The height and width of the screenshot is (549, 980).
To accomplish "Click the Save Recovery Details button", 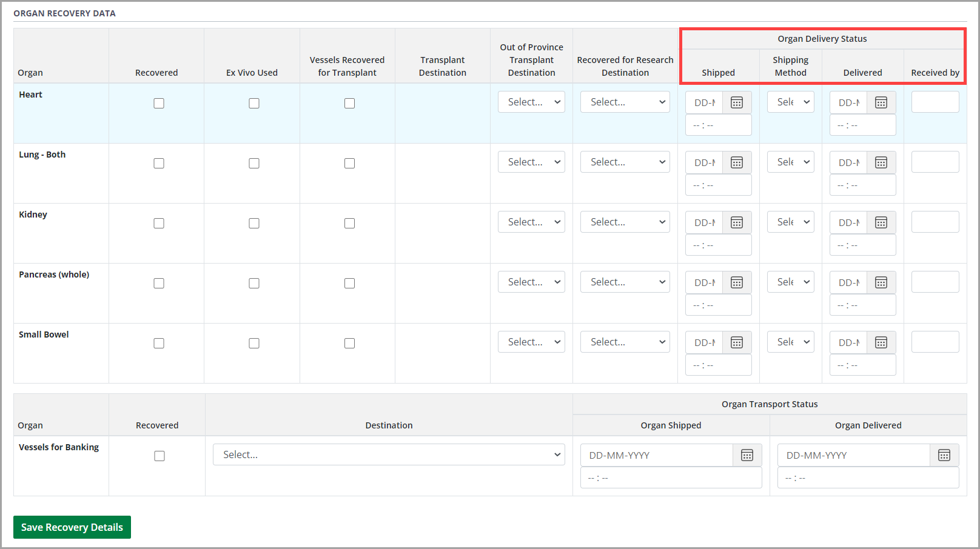I will 72,527.
